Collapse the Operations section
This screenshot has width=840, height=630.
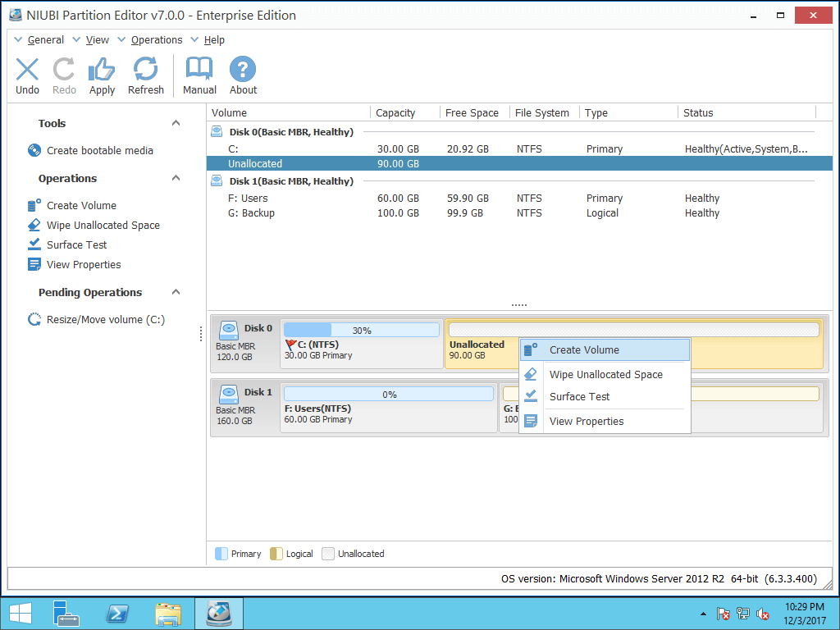(176, 178)
